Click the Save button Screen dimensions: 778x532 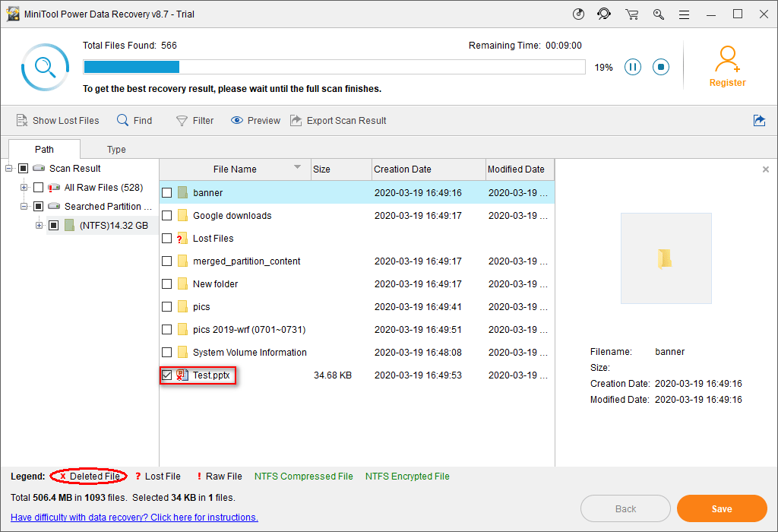point(722,508)
